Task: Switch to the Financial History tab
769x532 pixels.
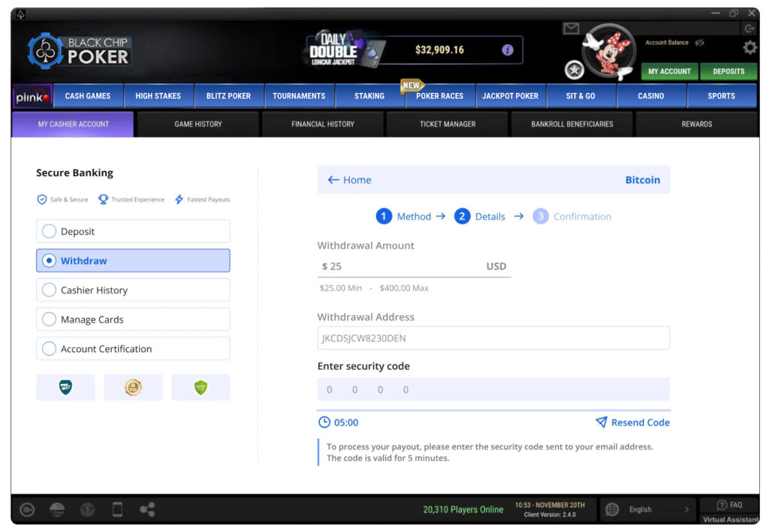Action: click(x=322, y=124)
